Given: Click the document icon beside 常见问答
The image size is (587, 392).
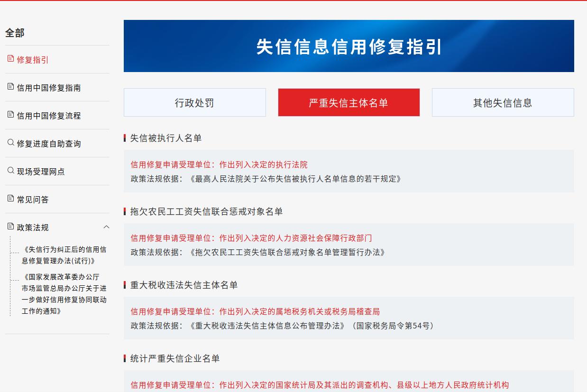Looking at the screenshot, I should (x=10, y=199).
